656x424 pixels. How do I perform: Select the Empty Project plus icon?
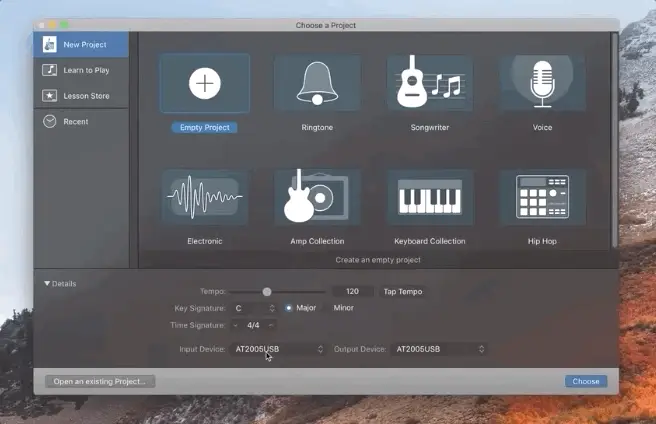click(x=205, y=83)
